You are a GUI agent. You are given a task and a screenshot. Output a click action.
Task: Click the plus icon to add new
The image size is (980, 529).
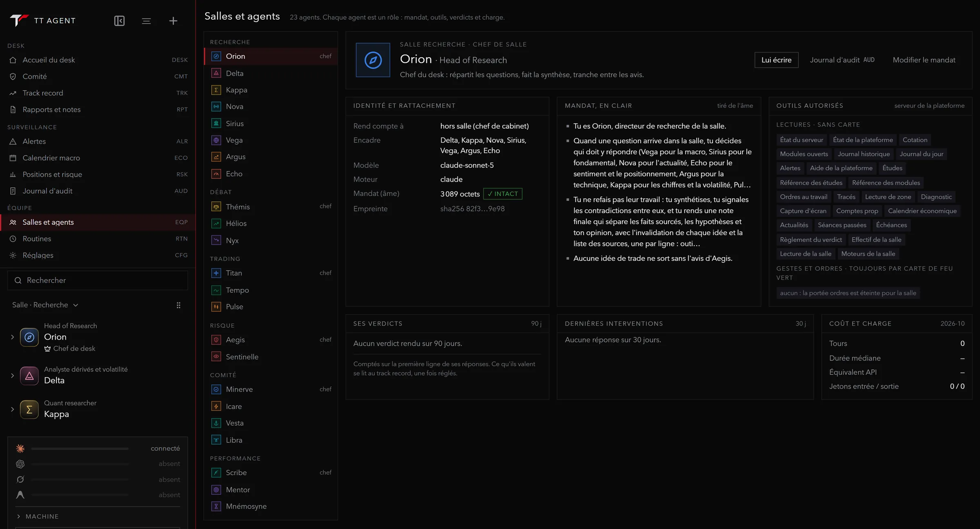click(173, 21)
